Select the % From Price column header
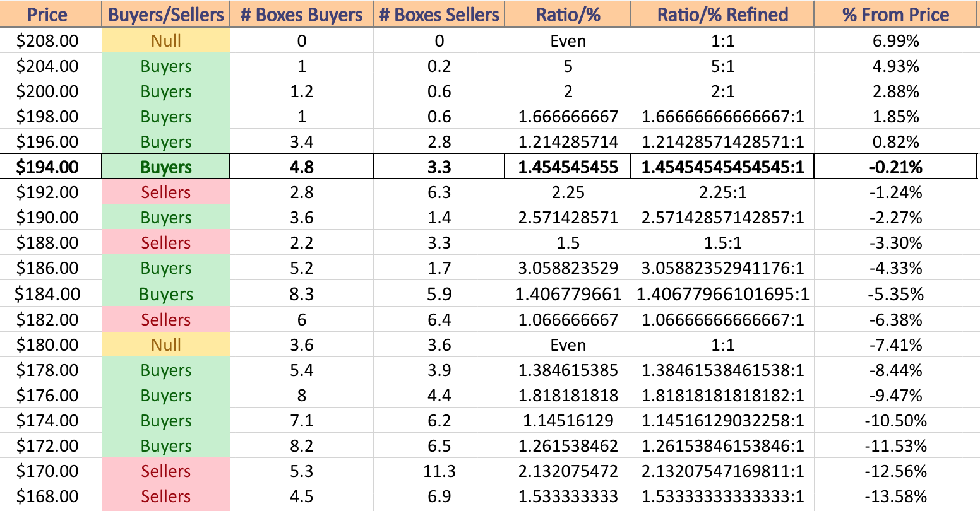 pos(895,15)
